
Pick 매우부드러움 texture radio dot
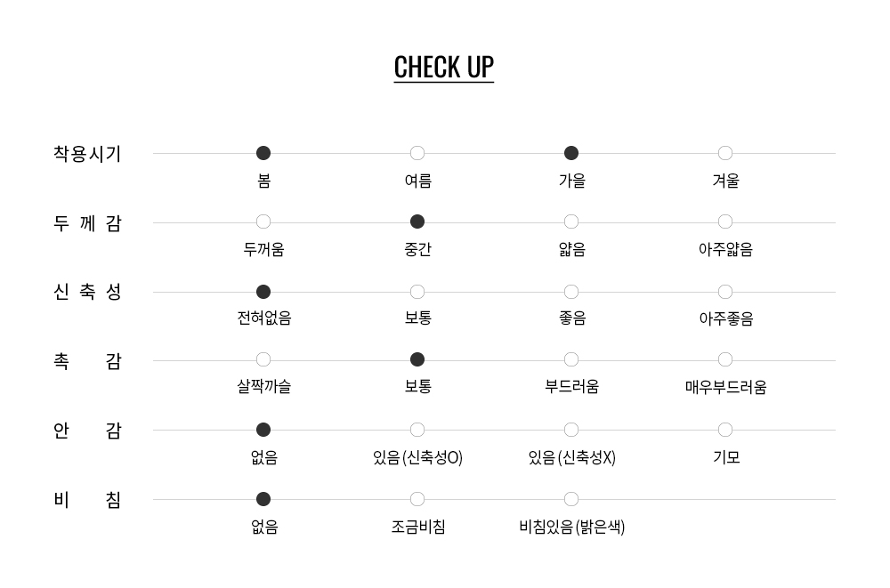(x=725, y=359)
